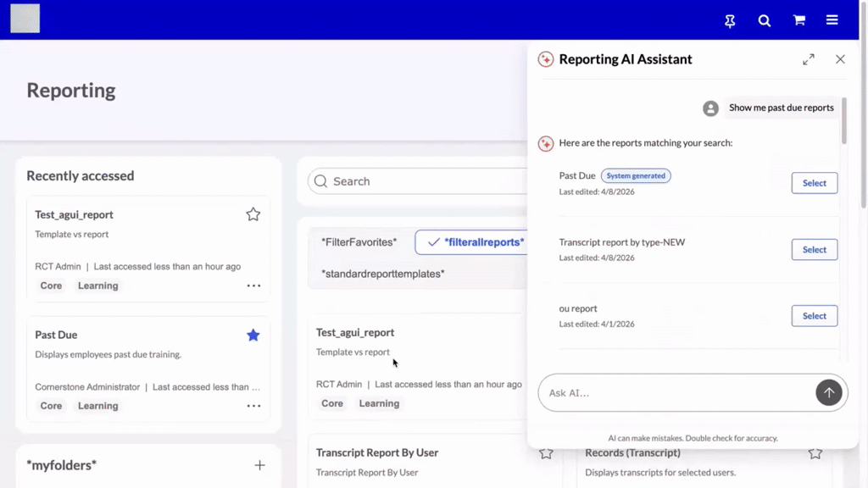
Task: Open search from the header magnifier icon
Action: [765, 20]
